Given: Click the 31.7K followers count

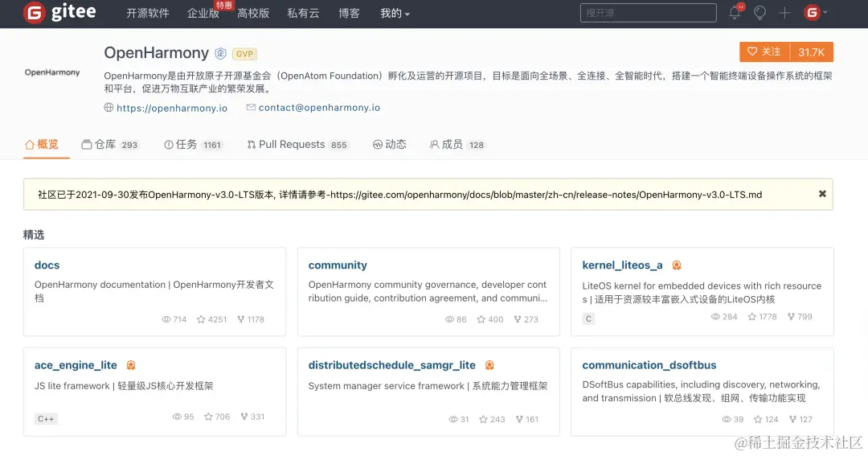Looking at the screenshot, I should 812,52.
